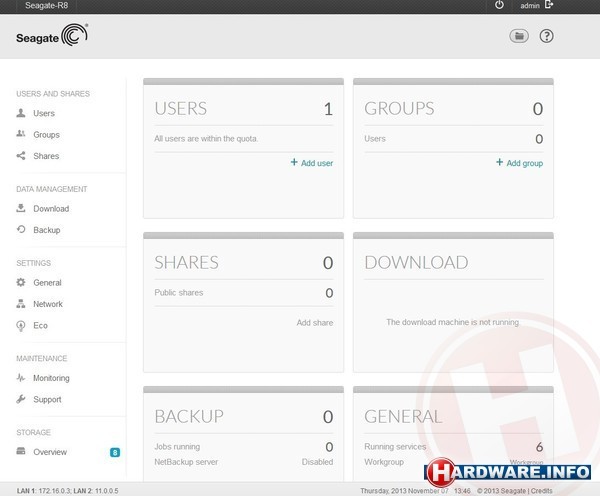Click the Add user link
The image size is (600, 496).
(312, 162)
